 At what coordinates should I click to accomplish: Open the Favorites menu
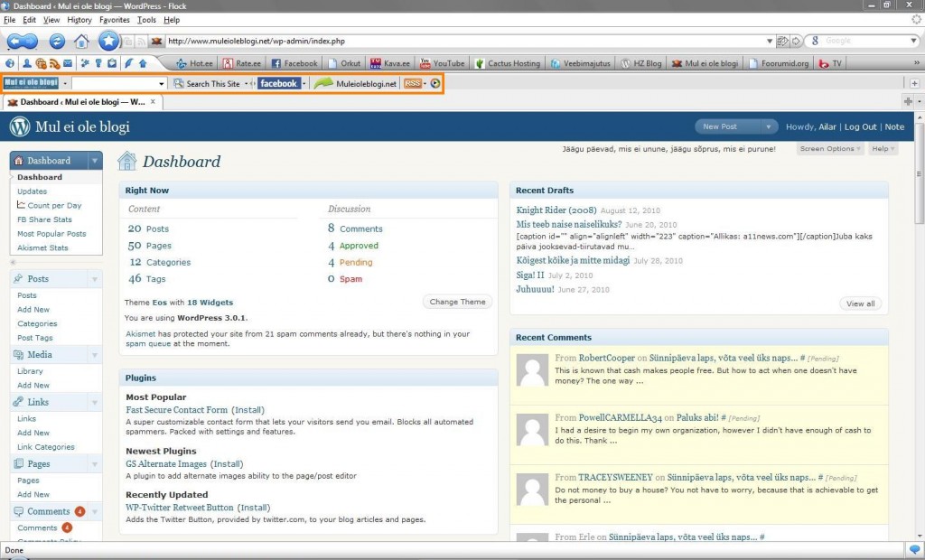pyautogui.click(x=114, y=19)
